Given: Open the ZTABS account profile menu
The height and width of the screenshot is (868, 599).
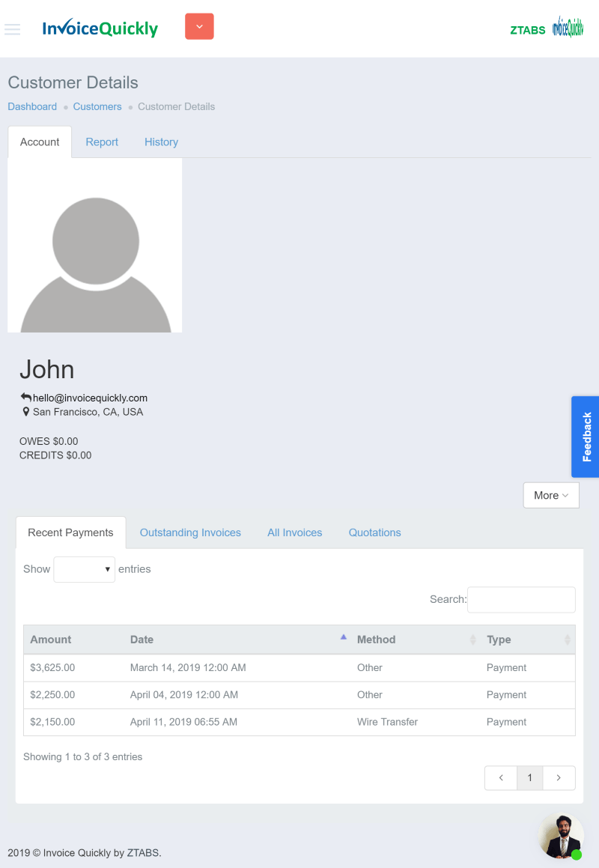Looking at the screenshot, I should [x=546, y=29].
